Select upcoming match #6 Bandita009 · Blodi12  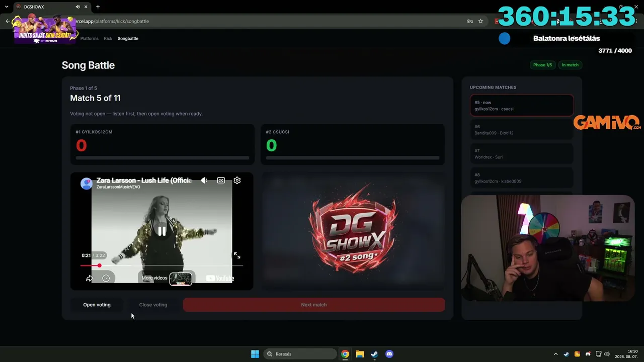coord(522,130)
